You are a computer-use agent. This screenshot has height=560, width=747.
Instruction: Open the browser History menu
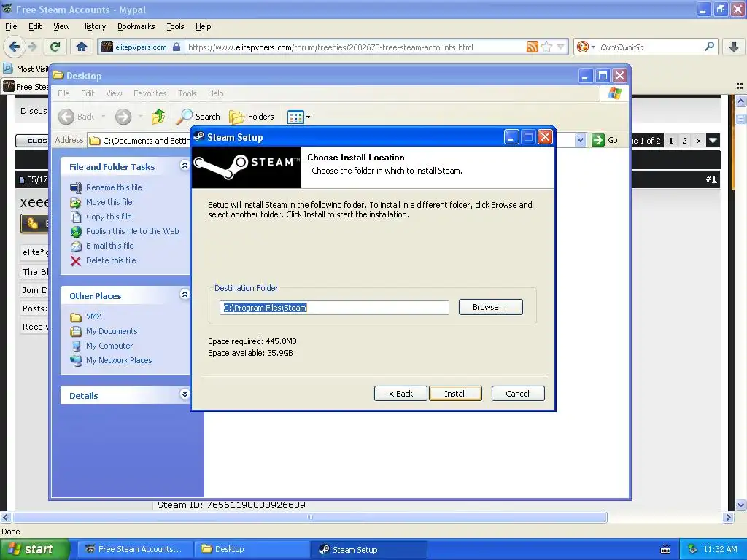[93, 26]
